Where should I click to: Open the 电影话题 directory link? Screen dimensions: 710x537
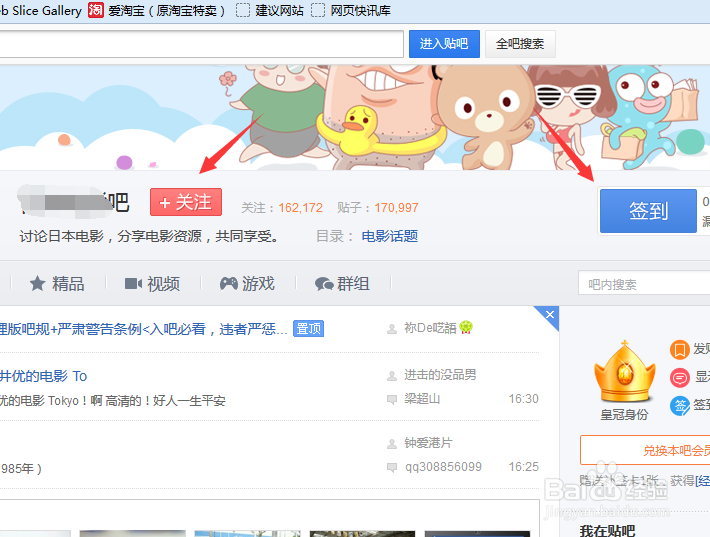coord(389,236)
